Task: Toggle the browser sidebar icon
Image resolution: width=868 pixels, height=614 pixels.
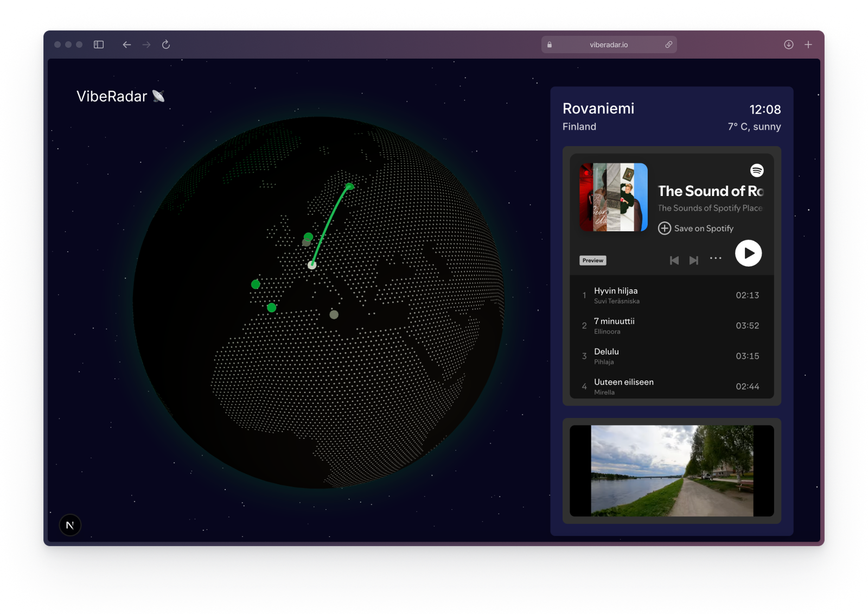Action: (99, 45)
